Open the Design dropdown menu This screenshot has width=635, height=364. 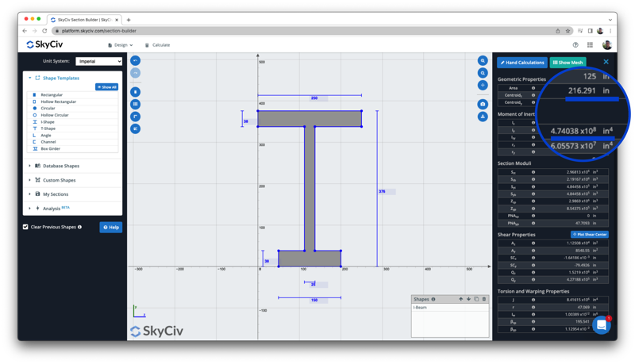pos(121,45)
